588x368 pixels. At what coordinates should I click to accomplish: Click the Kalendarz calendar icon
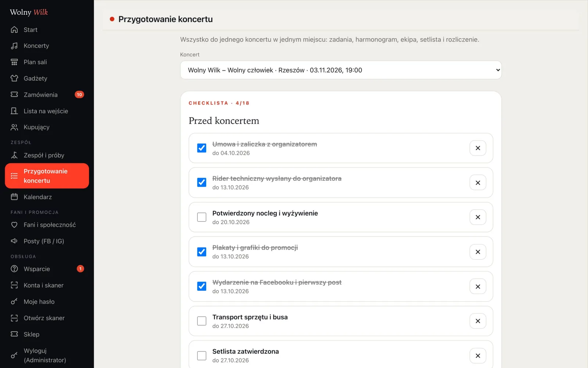click(14, 197)
